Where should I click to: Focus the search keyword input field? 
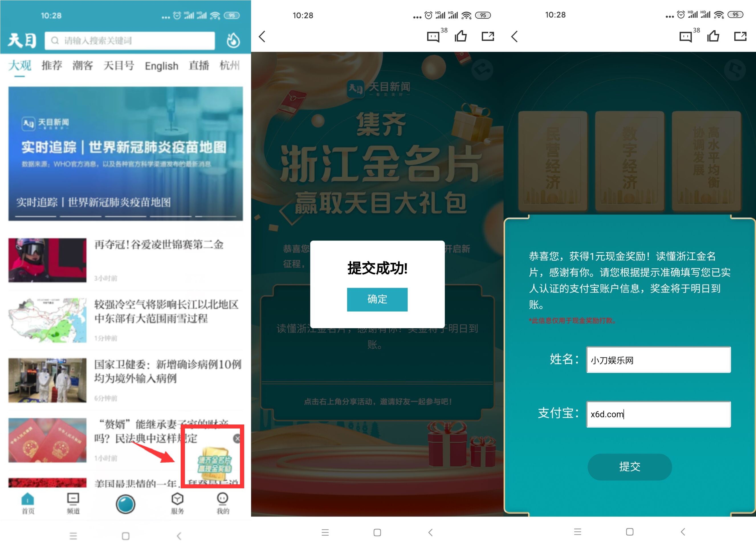(x=130, y=41)
